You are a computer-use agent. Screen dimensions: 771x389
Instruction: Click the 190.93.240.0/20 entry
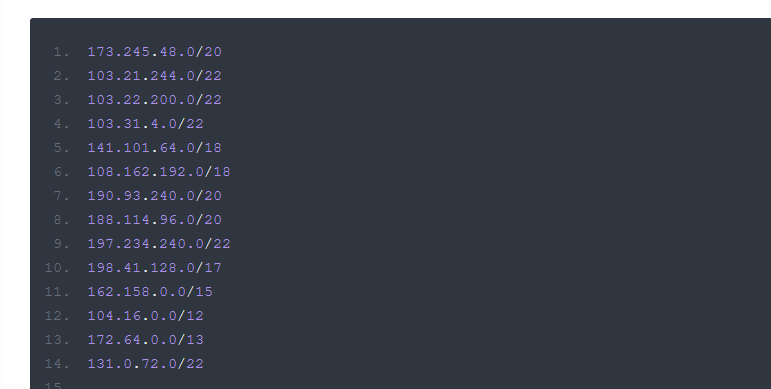154,196
